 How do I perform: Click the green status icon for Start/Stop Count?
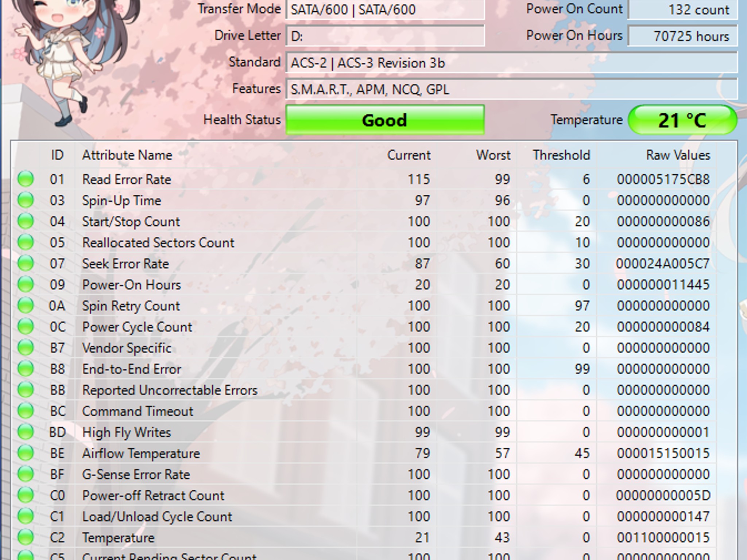point(26,221)
